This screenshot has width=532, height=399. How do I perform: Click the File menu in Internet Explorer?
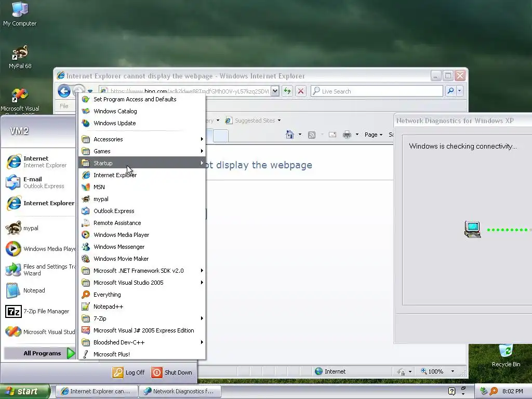(64, 106)
